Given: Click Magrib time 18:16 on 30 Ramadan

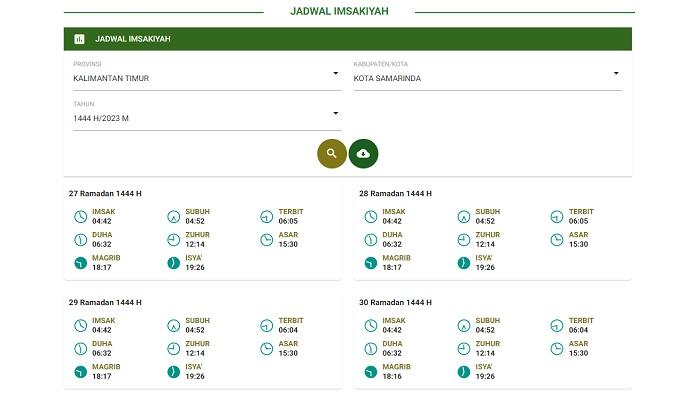Looking at the screenshot, I should click(392, 376).
